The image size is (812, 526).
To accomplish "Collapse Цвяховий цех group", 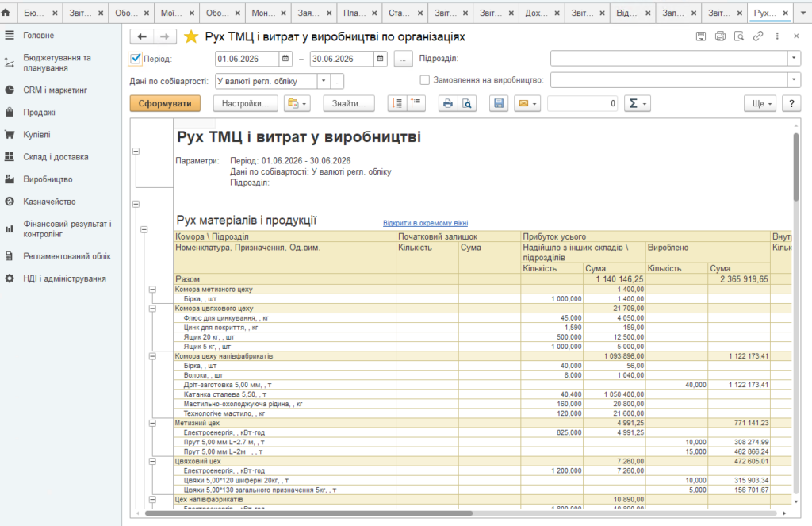I will pyautogui.click(x=152, y=461).
